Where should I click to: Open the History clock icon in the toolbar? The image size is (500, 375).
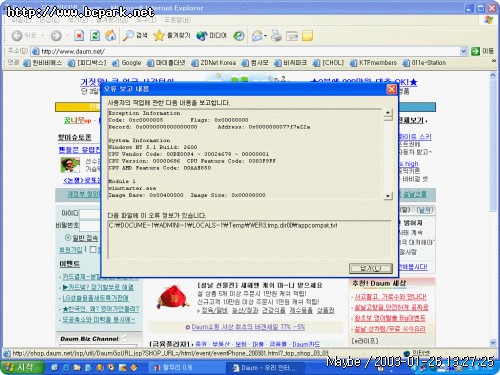click(239, 35)
